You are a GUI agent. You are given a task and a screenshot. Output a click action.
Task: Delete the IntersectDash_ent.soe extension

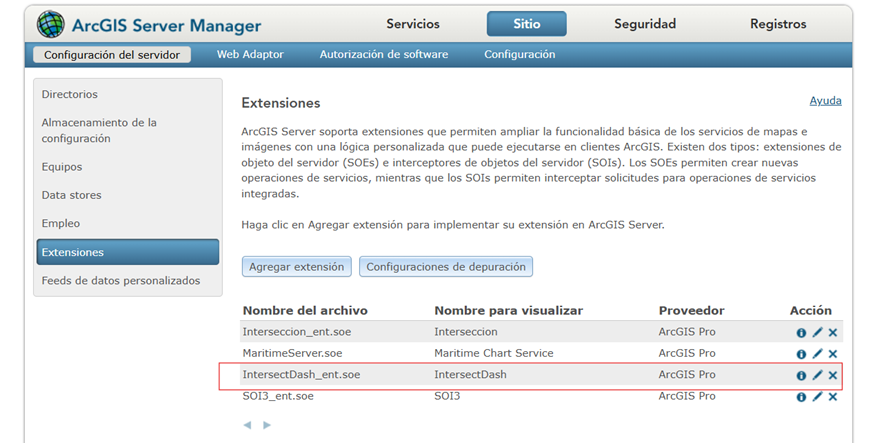832,376
